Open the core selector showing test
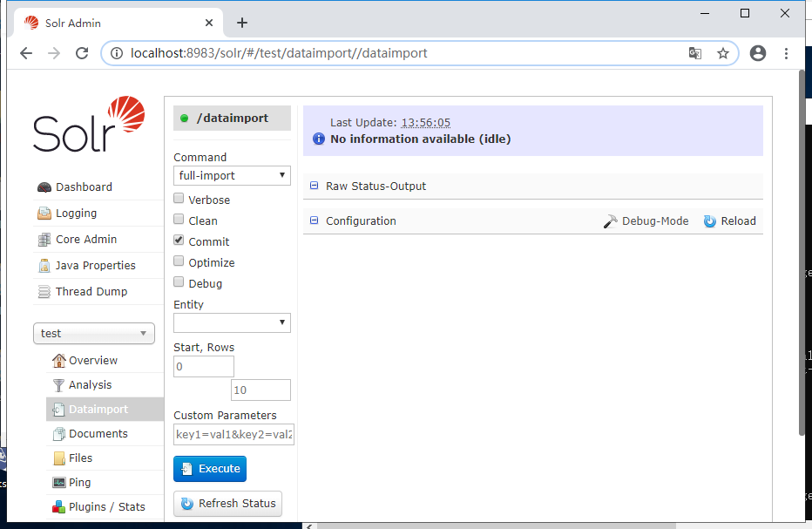 93,333
